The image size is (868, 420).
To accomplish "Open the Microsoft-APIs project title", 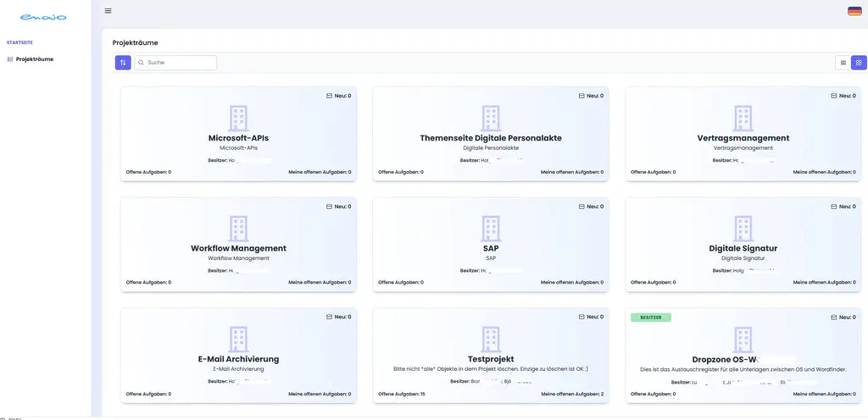I will 238,138.
